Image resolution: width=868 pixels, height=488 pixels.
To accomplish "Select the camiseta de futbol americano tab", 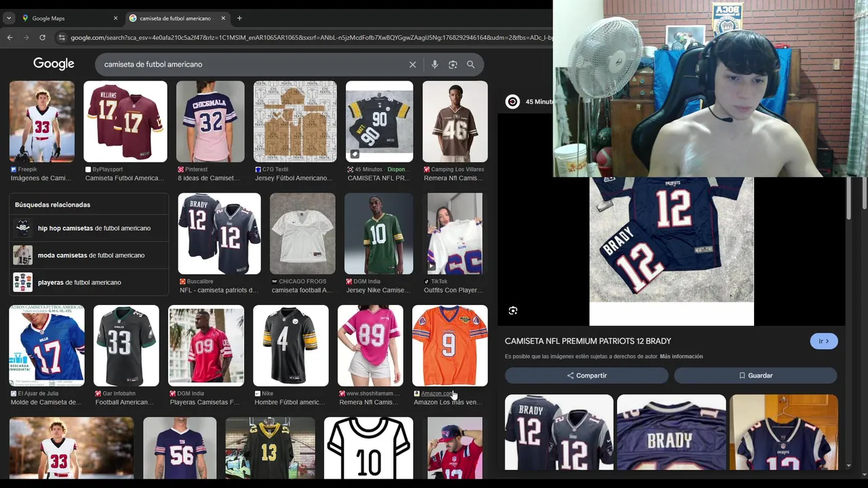I will pyautogui.click(x=177, y=18).
